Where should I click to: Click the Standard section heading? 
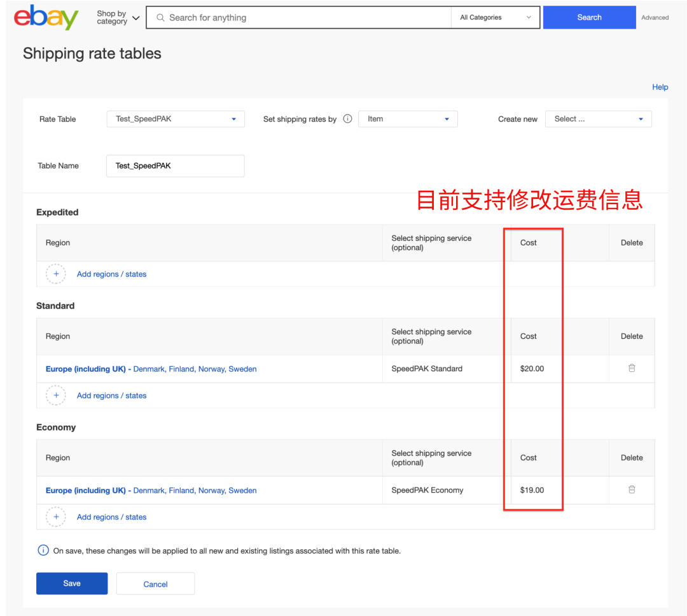[x=55, y=306]
